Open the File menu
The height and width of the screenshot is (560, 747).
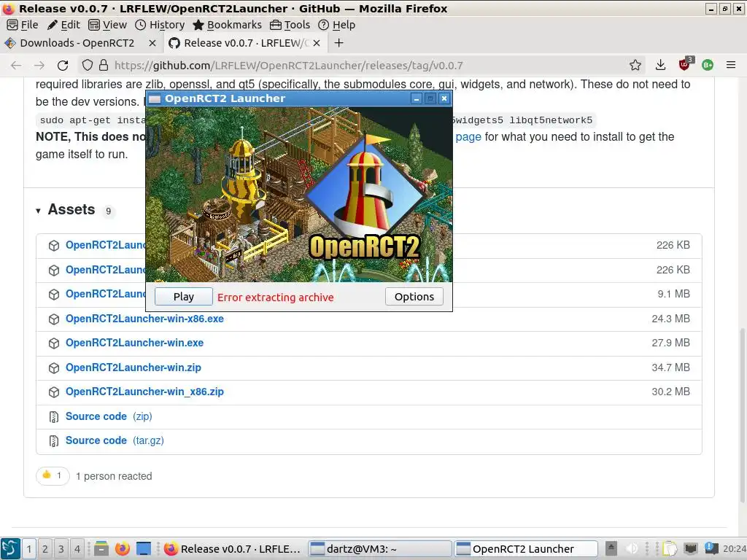[x=23, y=25]
